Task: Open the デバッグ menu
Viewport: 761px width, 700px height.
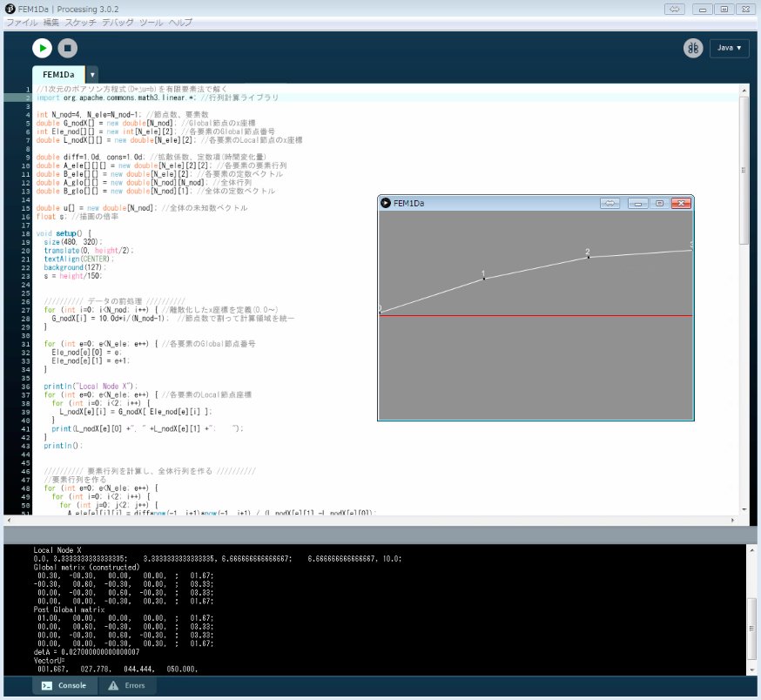Action: click(118, 23)
